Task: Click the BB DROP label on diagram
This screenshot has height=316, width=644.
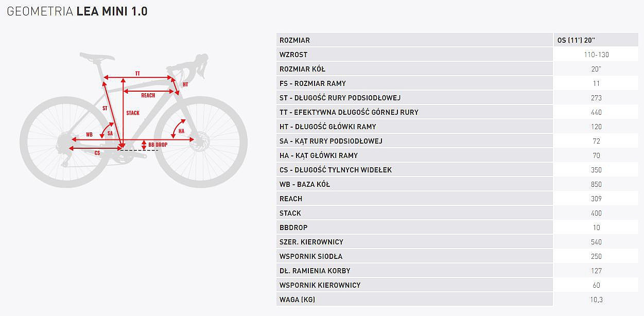Action: 158,145
